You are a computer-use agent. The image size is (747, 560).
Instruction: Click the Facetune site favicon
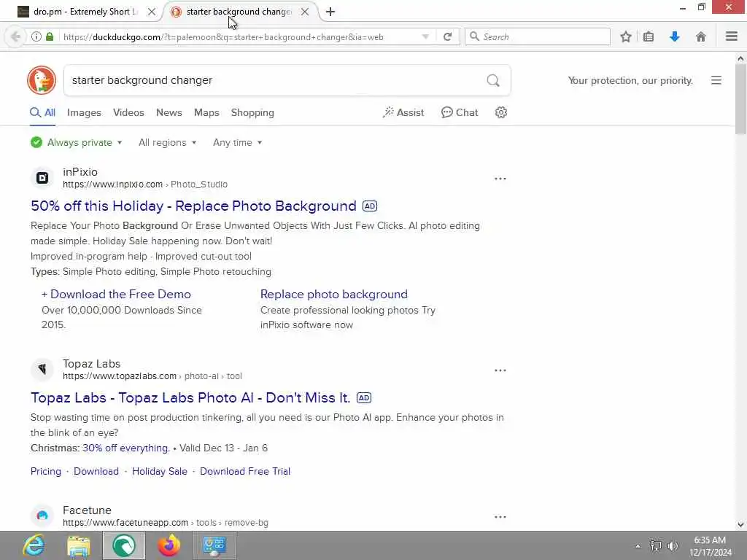click(x=42, y=516)
